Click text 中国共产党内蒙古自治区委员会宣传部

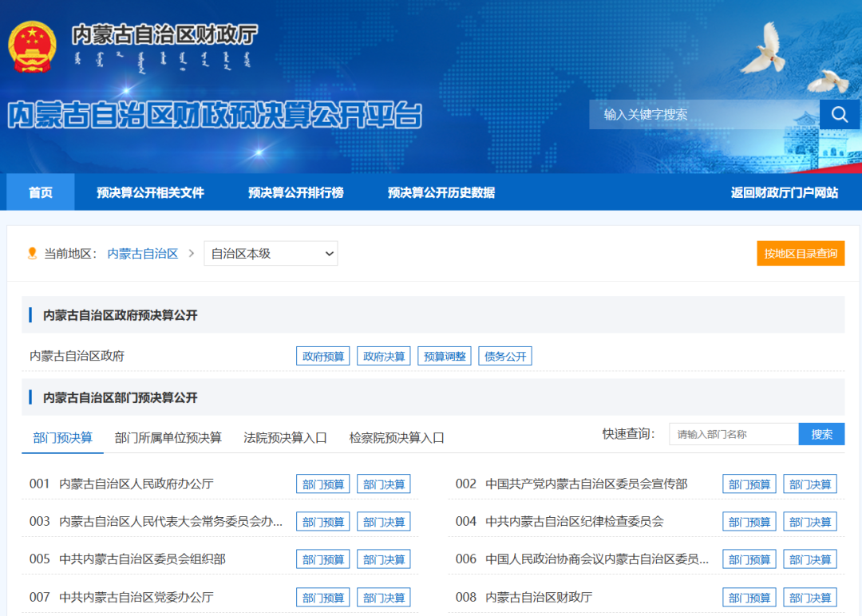pos(587,484)
